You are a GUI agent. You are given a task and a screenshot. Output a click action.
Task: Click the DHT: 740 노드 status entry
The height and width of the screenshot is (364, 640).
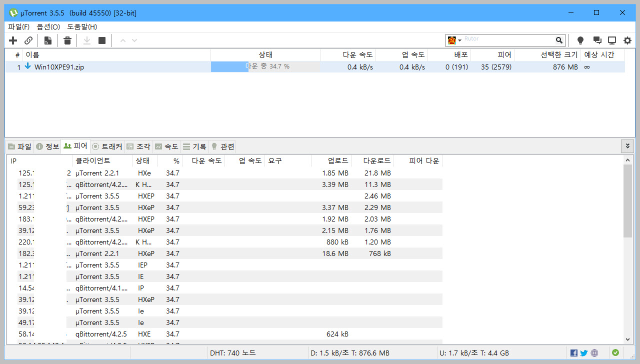pyautogui.click(x=232, y=353)
